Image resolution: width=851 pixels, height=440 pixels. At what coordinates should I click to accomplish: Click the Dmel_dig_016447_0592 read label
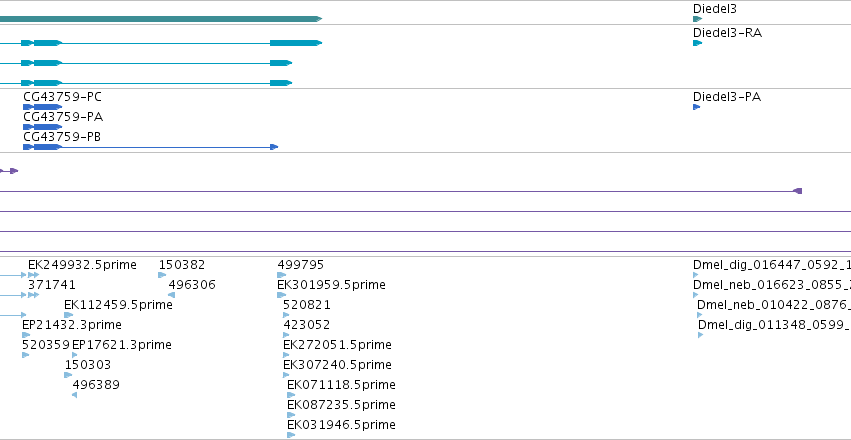[x=772, y=265]
